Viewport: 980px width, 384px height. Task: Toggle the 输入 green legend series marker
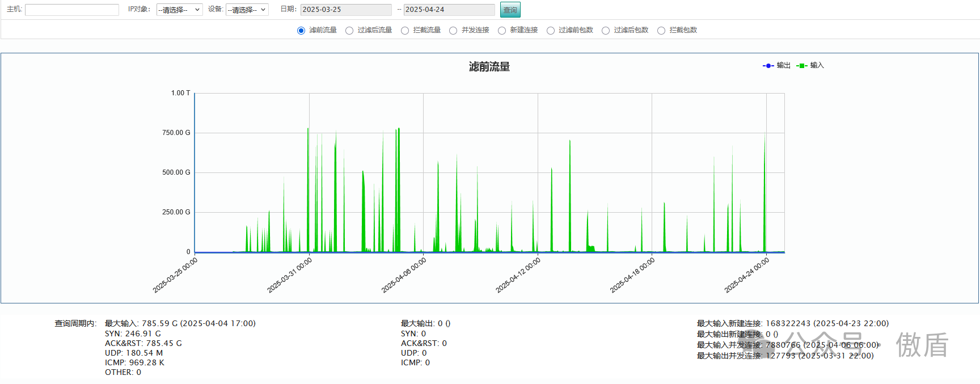click(802, 66)
